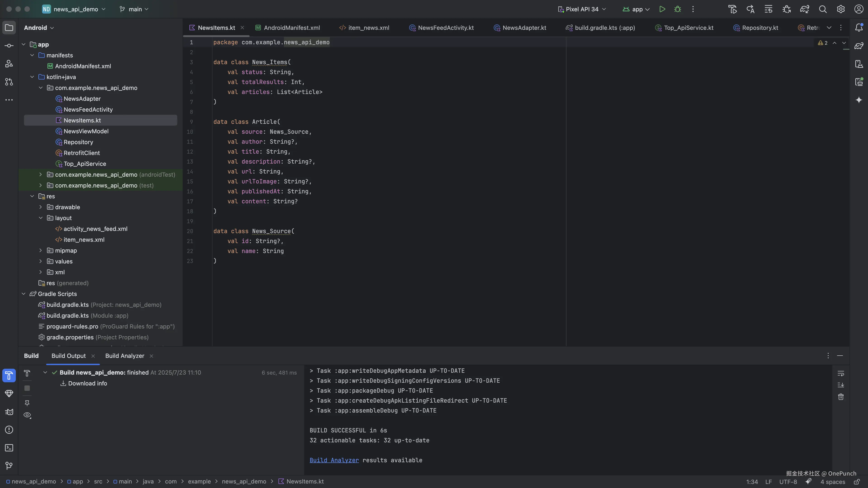This screenshot has height=488, width=868.
Task: Toggle pin tab in the Build panel
Action: coord(27,403)
